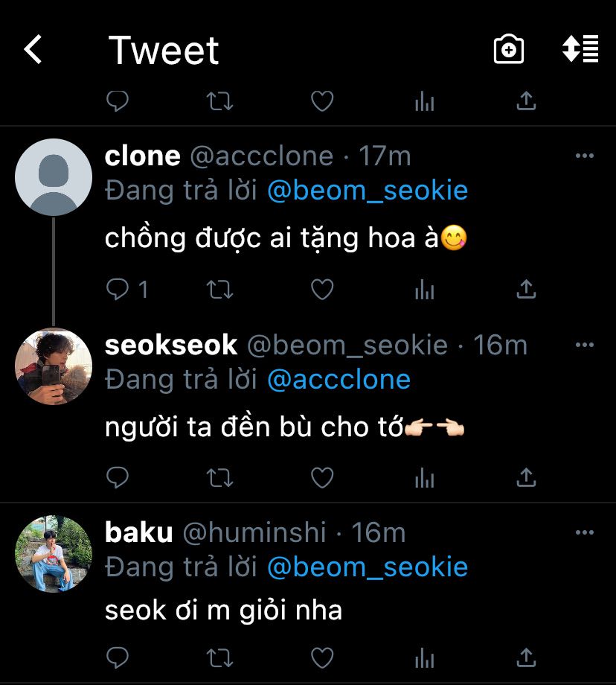This screenshot has height=685, width=616.
Task: Open seokseok's profile picture
Action: [54, 366]
